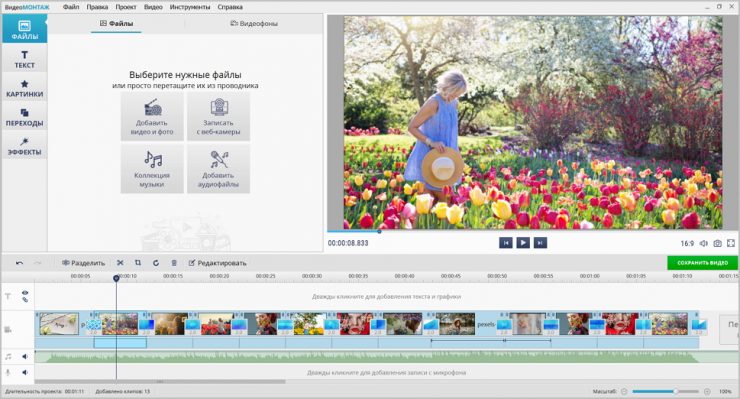Open the ЭФФЕКТЫ sidebar section
This screenshot has height=399, width=740.
(25, 146)
